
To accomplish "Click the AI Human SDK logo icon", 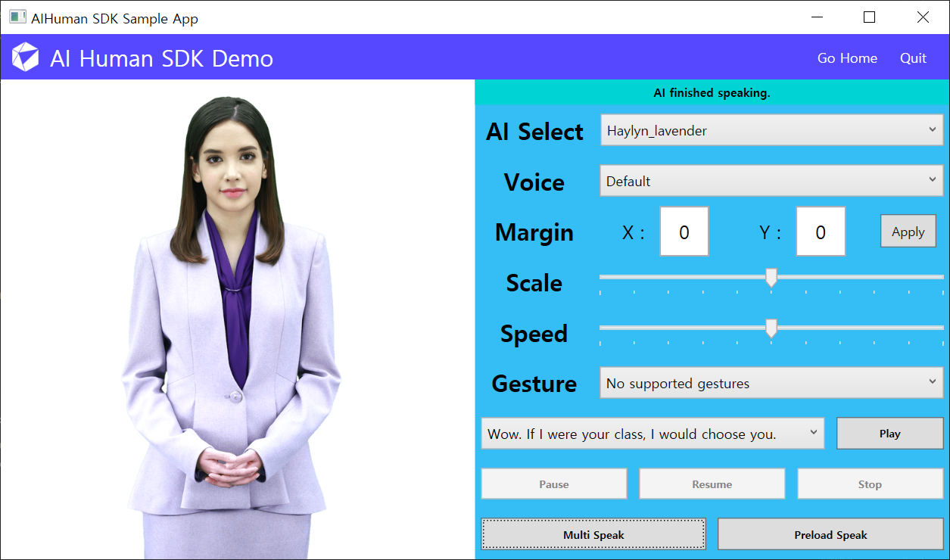I will point(25,58).
